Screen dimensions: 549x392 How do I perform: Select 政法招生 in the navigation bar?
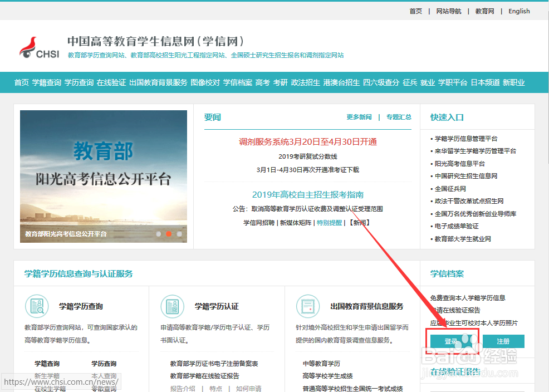(305, 82)
